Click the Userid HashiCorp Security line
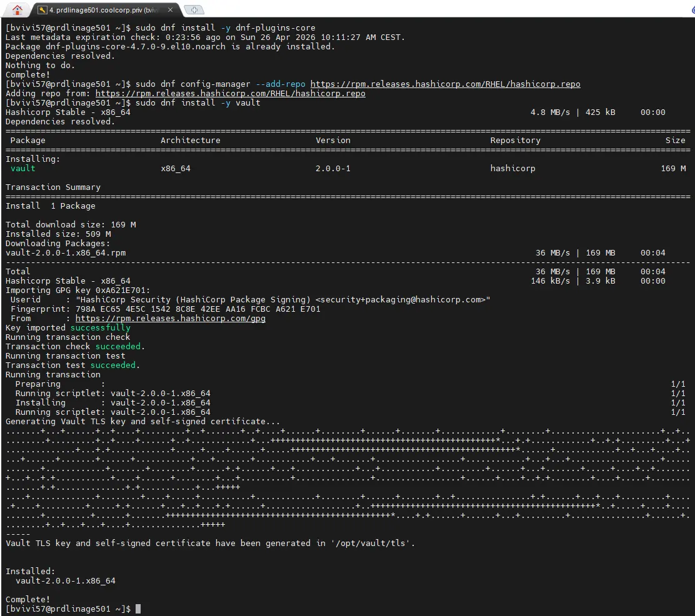 251,300
